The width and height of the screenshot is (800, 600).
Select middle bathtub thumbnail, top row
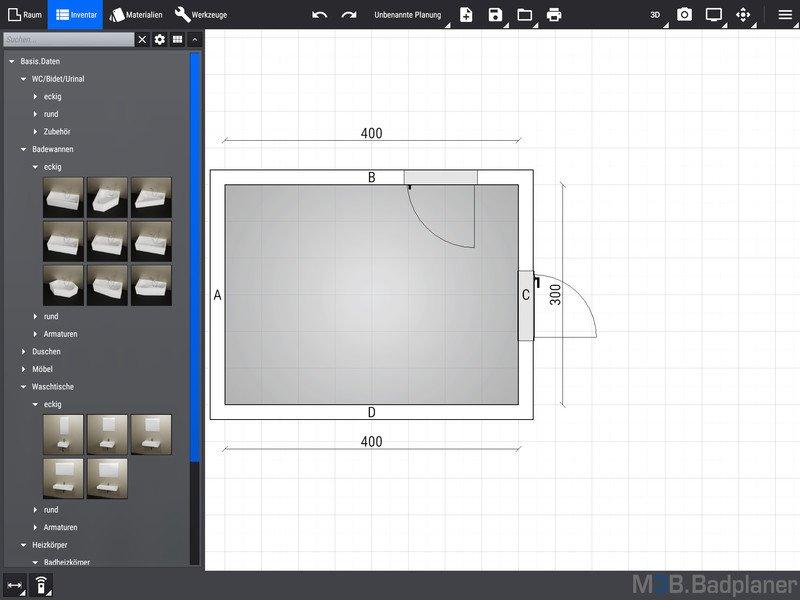107,198
